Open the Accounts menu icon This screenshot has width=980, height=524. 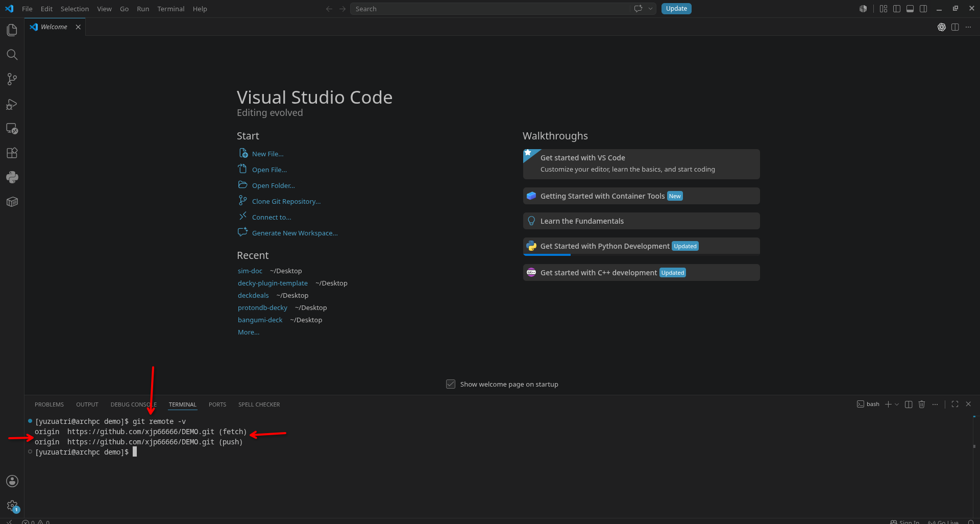tap(12, 481)
